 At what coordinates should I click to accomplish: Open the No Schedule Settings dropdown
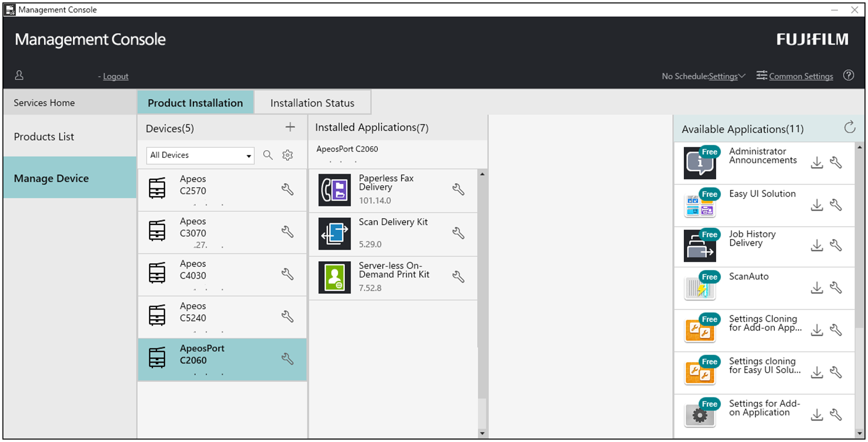point(727,76)
